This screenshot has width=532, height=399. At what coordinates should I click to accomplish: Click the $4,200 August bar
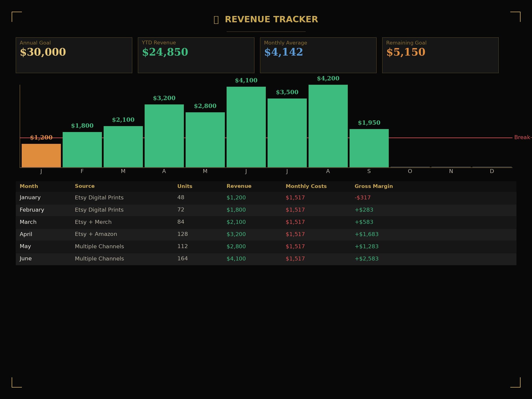coord(328,126)
